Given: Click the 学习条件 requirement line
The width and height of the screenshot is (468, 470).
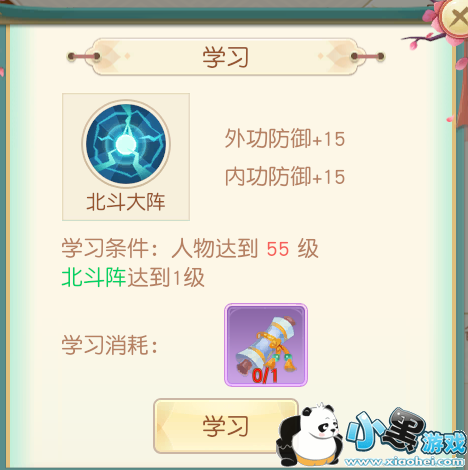Looking at the screenshot, I should 190,249.
